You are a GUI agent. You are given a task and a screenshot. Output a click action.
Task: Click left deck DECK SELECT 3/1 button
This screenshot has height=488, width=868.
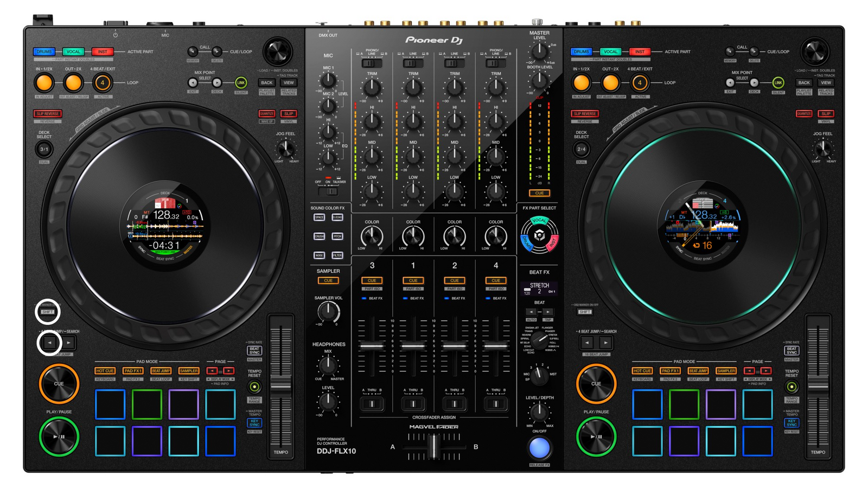[x=44, y=149]
